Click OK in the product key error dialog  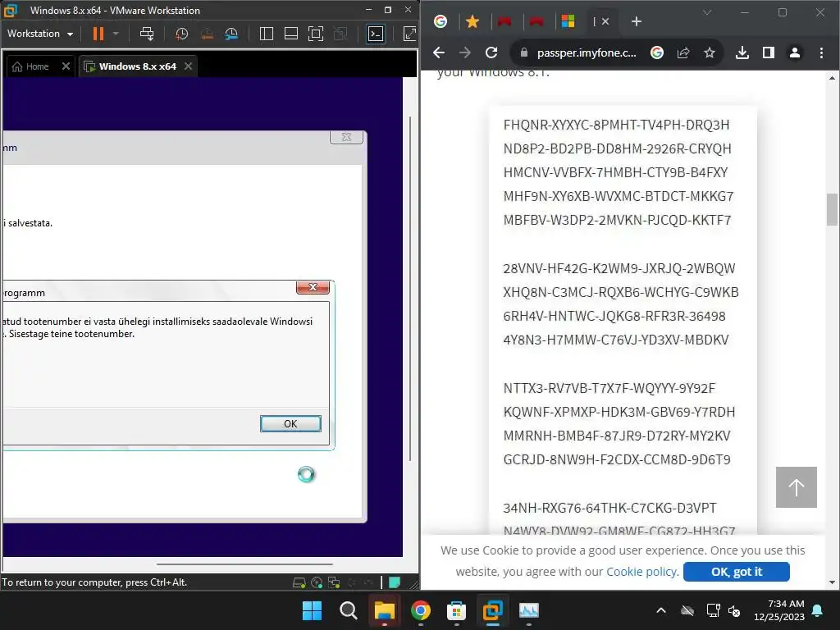290,424
